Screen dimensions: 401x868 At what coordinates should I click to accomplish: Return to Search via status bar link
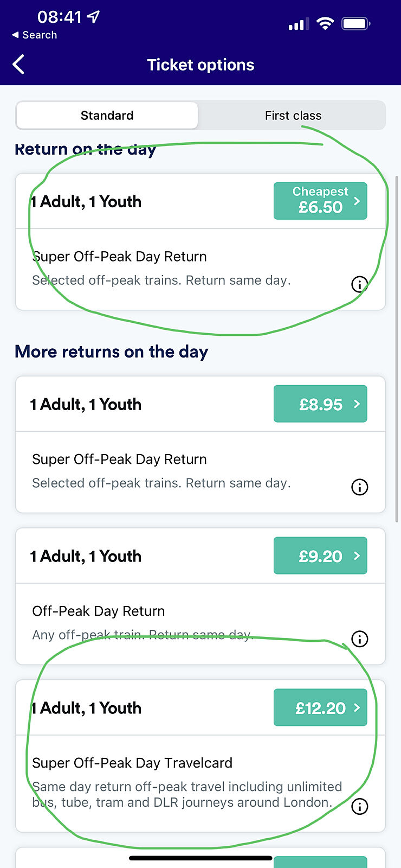35,35
